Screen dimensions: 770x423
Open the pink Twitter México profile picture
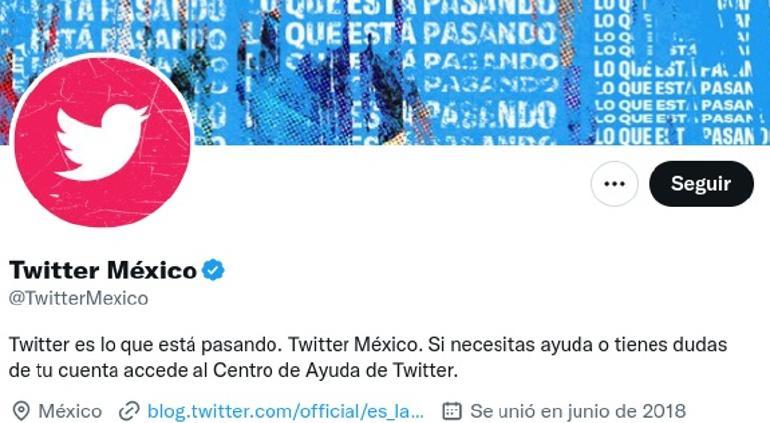tap(102, 142)
